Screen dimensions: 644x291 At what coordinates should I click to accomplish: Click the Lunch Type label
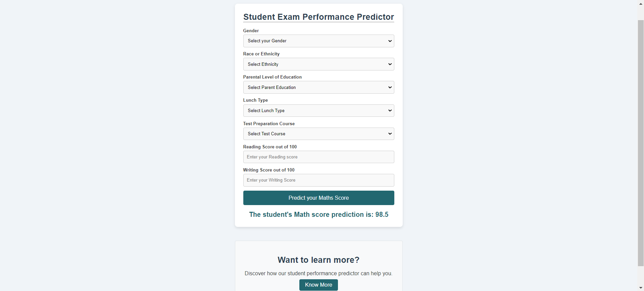tap(255, 100)
